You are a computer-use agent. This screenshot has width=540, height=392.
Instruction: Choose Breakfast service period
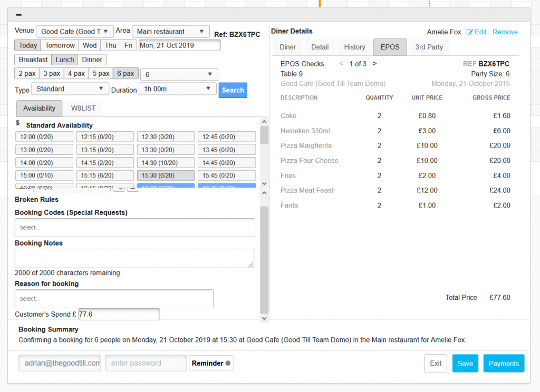pyautogui.click(x=33, y=60)
